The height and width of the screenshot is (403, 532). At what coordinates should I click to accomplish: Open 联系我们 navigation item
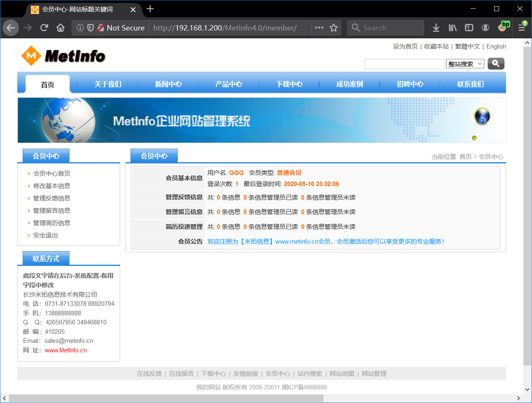[x=471, y=84]
